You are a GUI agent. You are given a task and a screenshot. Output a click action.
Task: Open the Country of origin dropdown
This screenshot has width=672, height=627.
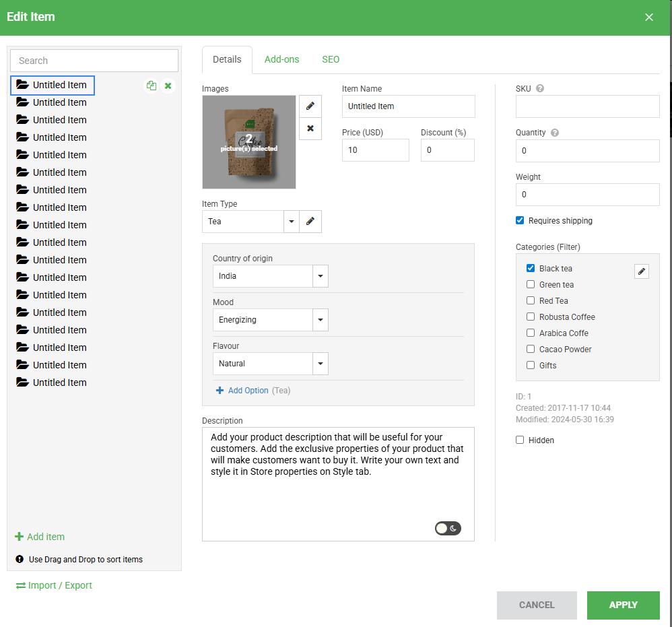(321, 276)
